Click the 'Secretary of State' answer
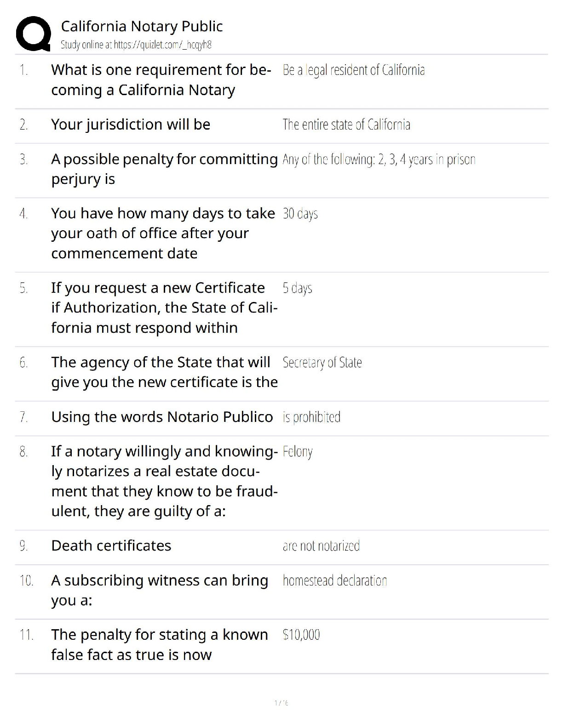Screen dimensions: 563x728 [322, 363]
